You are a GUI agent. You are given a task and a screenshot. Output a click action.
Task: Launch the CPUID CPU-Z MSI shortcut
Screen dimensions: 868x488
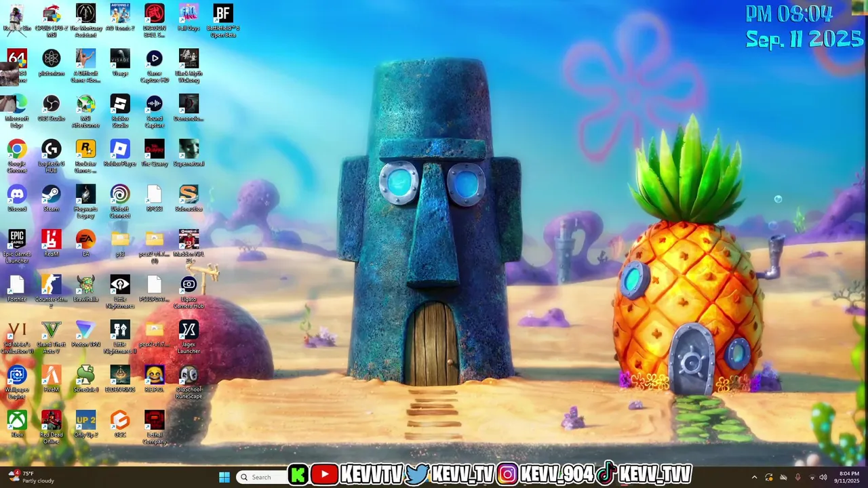click(x=52, y=20)
